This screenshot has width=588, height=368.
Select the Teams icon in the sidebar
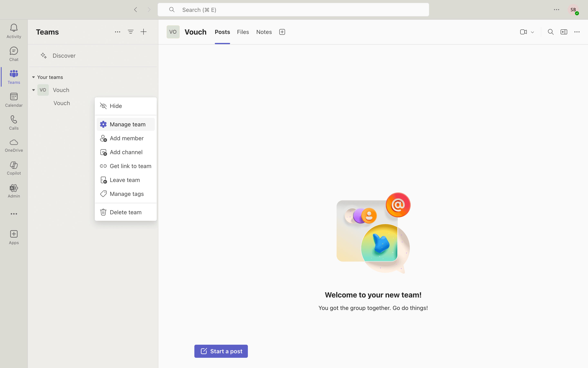click(14, 77)
